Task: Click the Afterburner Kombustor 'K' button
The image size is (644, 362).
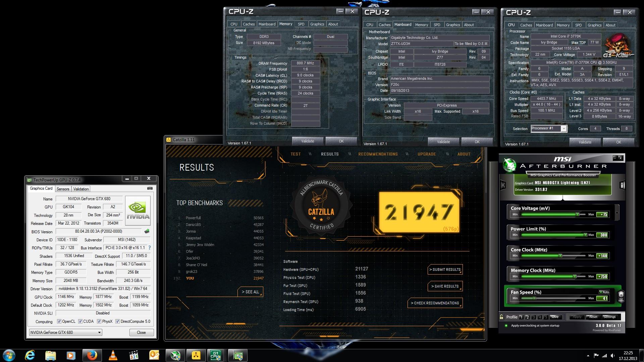Action: [503, 185]
